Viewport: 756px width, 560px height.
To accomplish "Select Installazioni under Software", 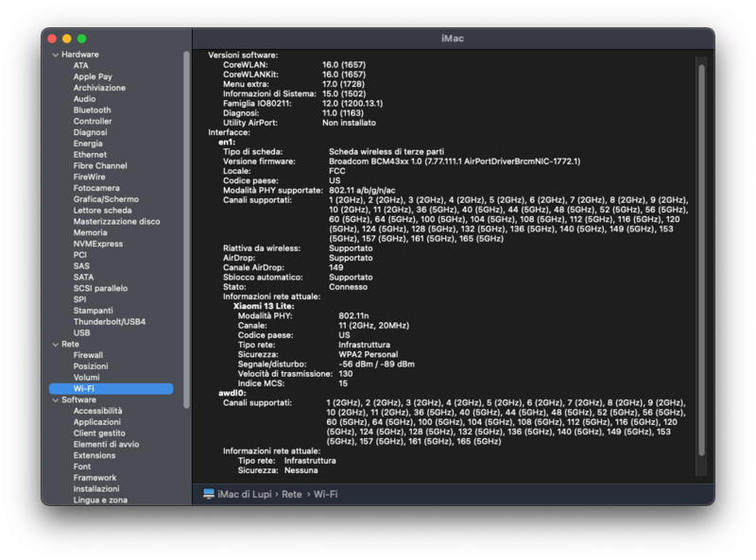I will pyautogui.click(x=96, y=489).
